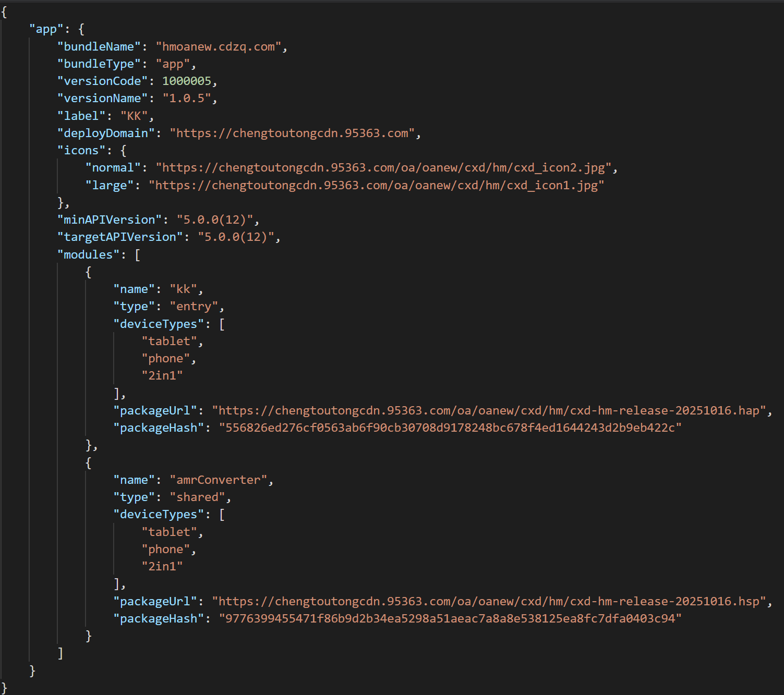Click the "bundleName" key
784x695 pixels.
pos(99,47)
